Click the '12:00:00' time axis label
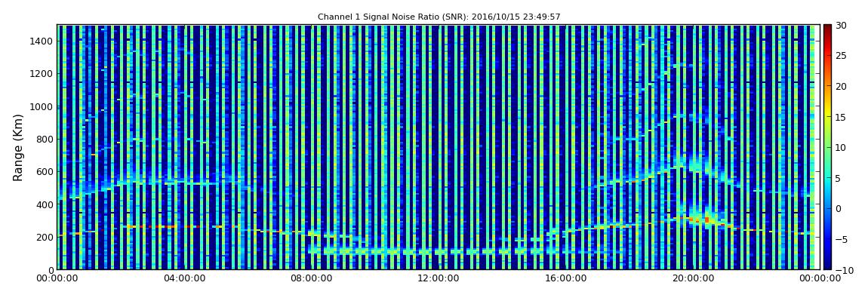 439,279
